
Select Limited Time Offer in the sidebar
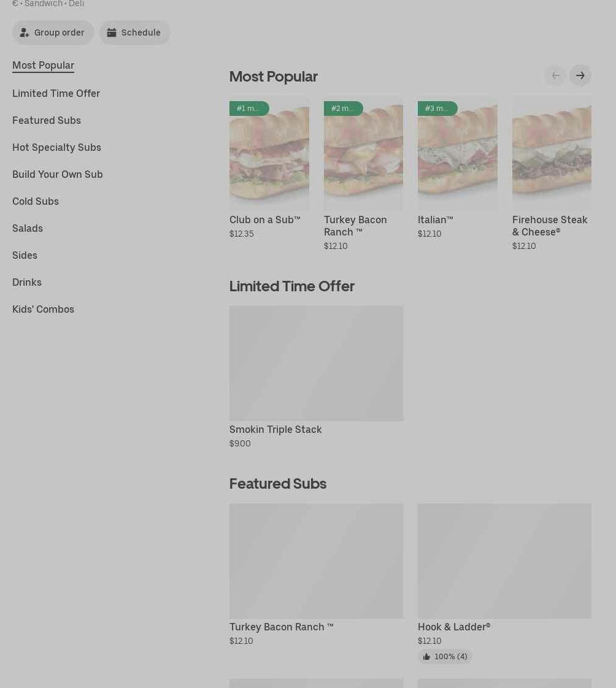56,93
